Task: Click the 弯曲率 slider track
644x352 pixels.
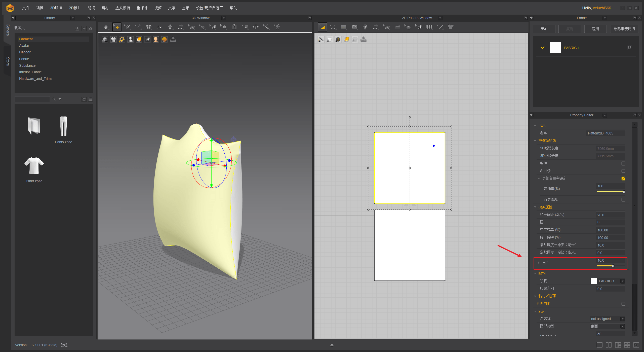Action: [x=610, y=192]
